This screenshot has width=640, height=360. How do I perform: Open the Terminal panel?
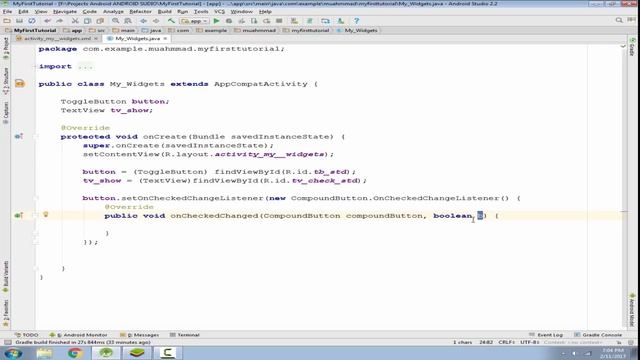click(x=184, y=335)
